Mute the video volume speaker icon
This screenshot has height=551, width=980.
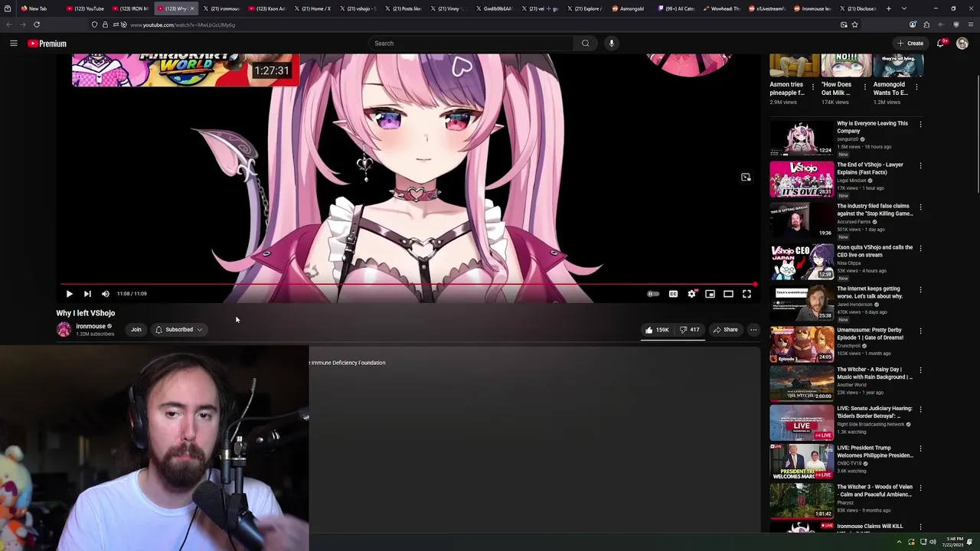[106, 294]
